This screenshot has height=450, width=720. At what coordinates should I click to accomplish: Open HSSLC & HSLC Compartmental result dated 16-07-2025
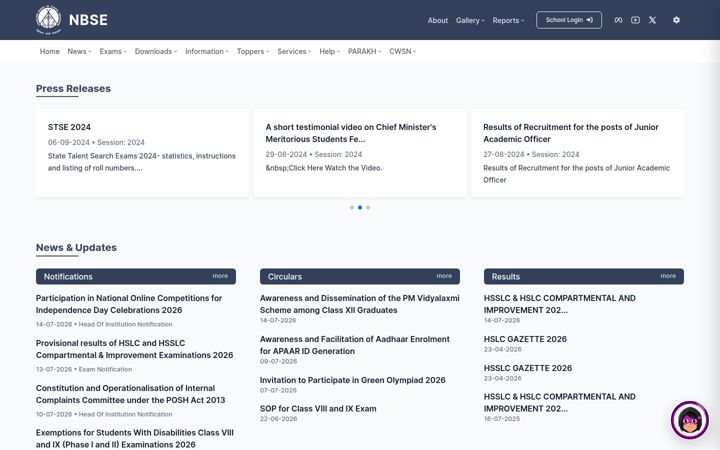pos(560,403)
